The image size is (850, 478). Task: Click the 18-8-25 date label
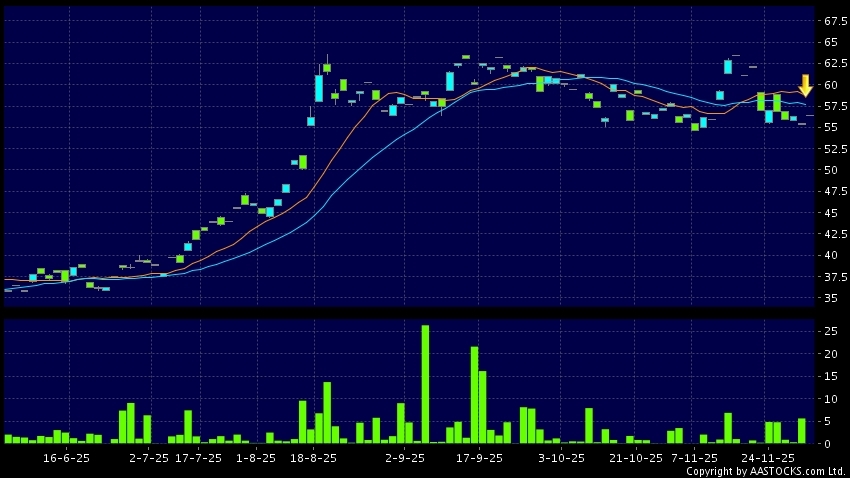coord(313,457)
